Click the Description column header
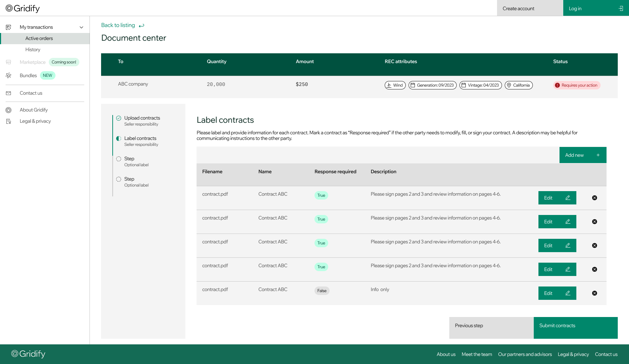629x364 pixels. tap(383, 171)
